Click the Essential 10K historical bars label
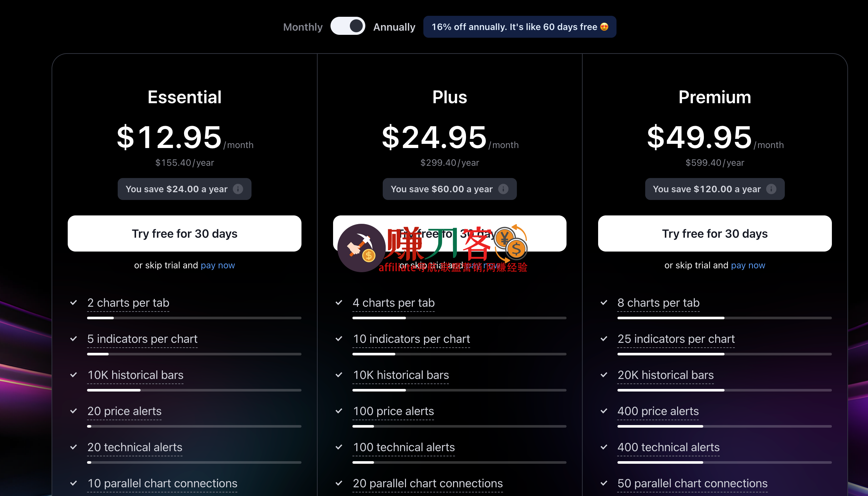868x496 pixels. (x=135, y=375)
